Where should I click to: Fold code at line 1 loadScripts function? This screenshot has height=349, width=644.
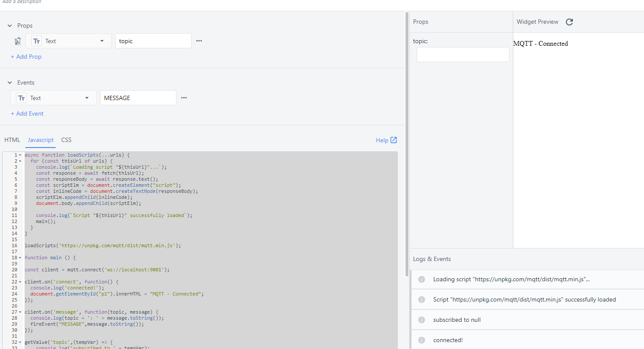tap(20, 155)
